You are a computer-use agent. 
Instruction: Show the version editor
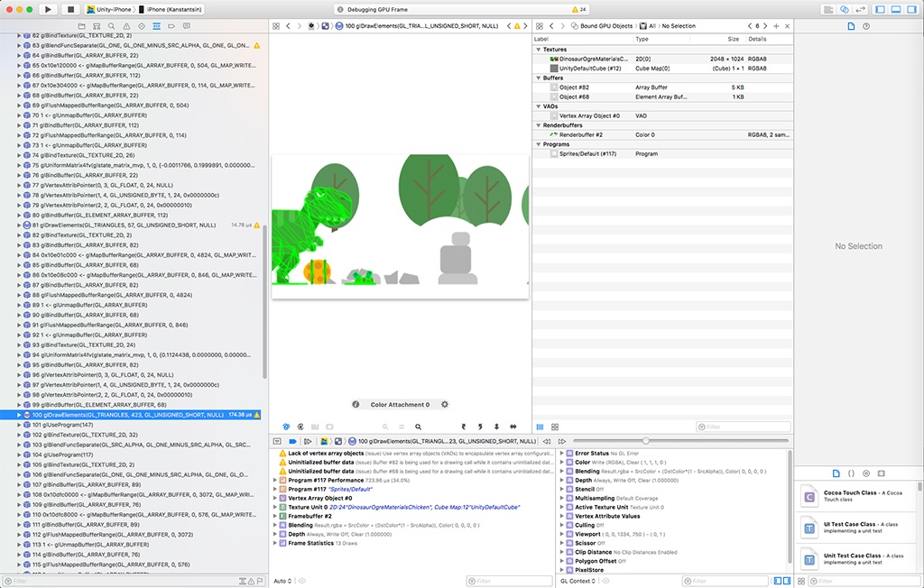click(861, 9)
